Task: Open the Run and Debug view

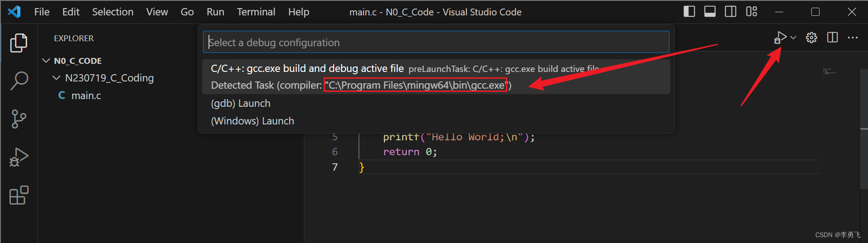Action: [x=19, y=157]
